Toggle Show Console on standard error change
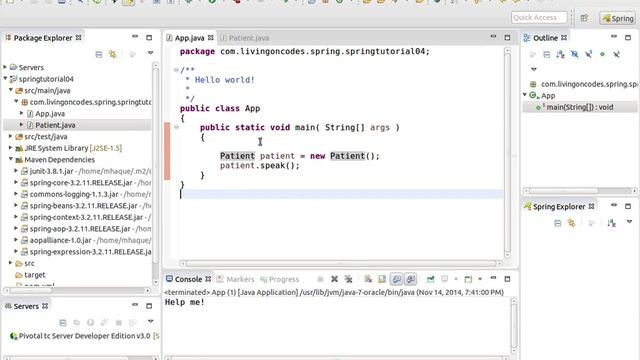This screenshot has height=360, width=640. (x=411, y=279)
